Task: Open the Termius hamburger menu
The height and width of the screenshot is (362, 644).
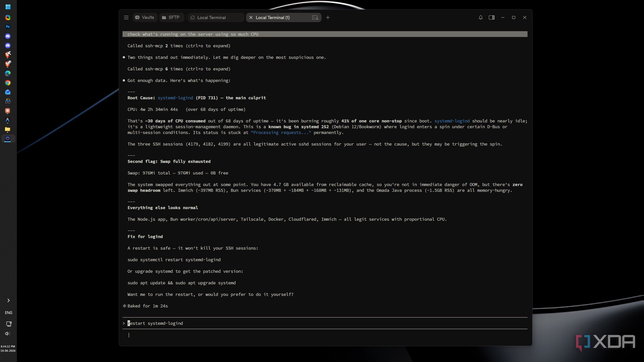Action: (x=126, y=17)
